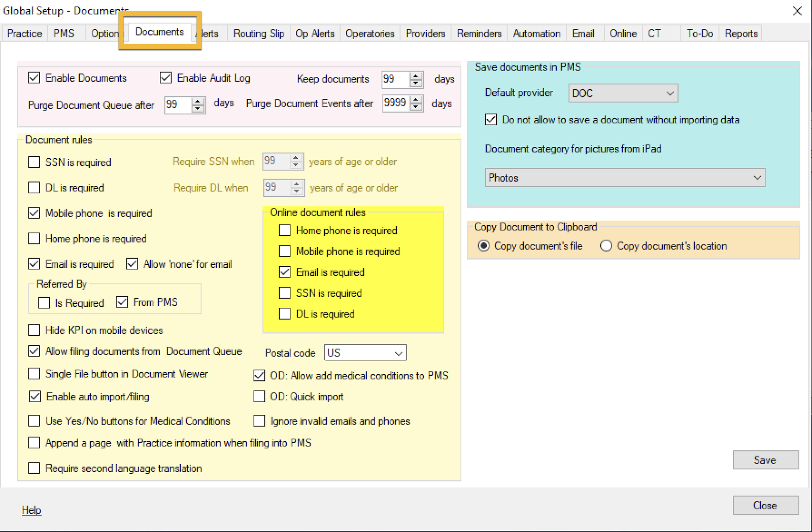
Task: Go to the Operatories tab
Action: (370, 33)
